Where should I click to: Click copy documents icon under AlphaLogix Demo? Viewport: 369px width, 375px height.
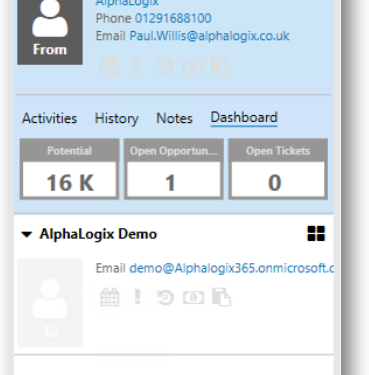click(221, 297)
